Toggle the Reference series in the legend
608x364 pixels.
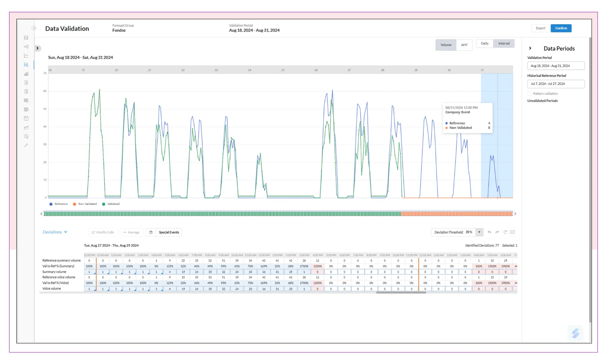point(59,204)
